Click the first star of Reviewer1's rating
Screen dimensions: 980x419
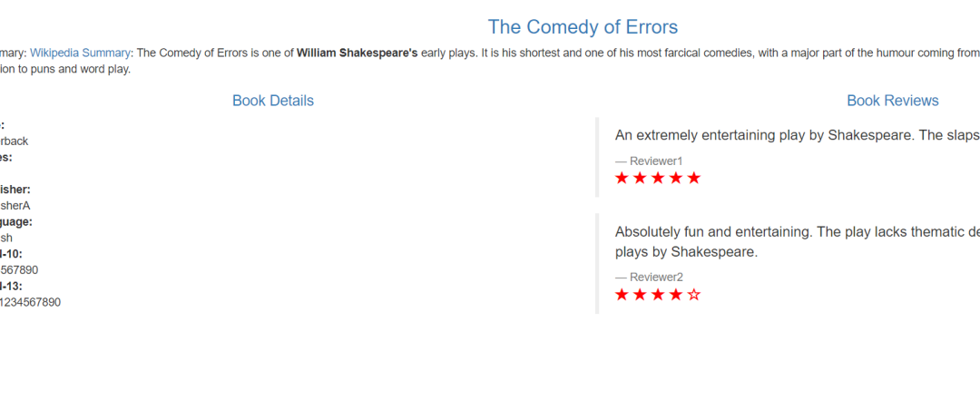point(622,179)
